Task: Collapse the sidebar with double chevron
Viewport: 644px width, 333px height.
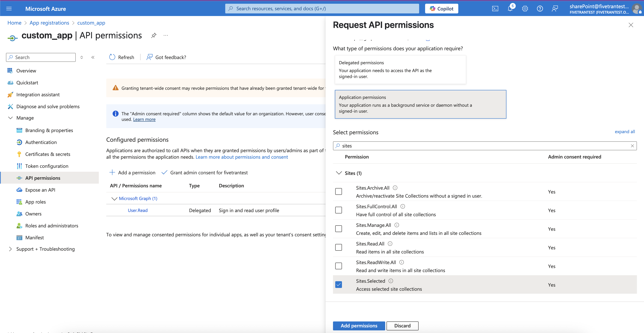Action: [93, 57]
